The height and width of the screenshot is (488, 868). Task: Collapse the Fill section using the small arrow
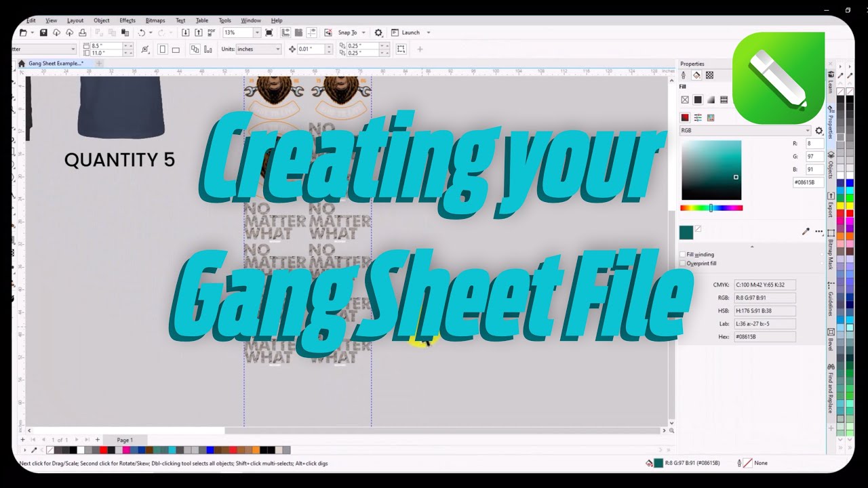coord(751,247)
